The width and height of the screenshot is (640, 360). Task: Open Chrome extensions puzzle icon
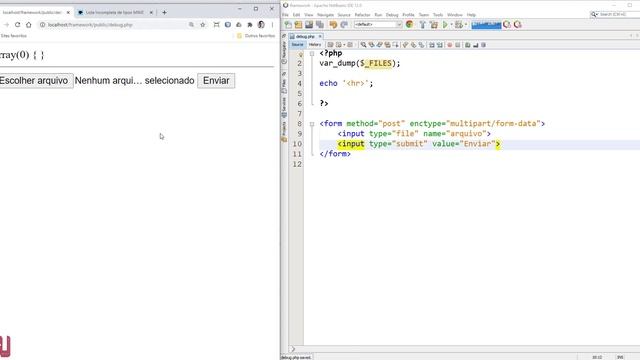(249, 25)
